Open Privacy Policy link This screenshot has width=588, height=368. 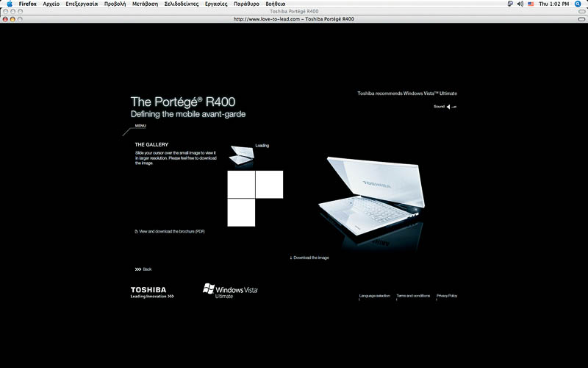pos(447,296)
